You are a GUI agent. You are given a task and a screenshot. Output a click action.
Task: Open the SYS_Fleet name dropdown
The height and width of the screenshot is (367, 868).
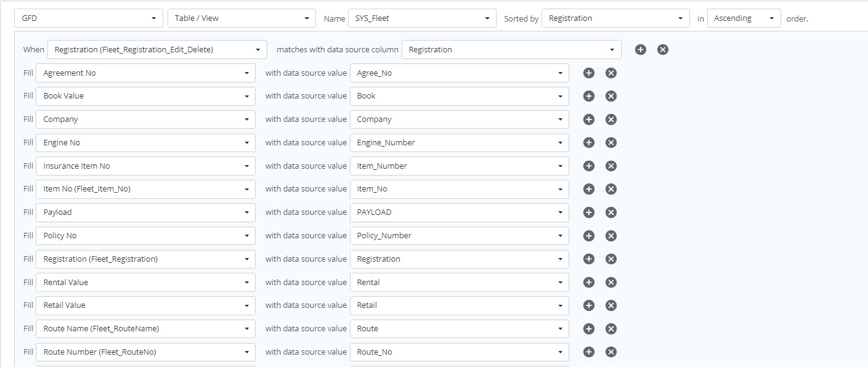point(422,18)
